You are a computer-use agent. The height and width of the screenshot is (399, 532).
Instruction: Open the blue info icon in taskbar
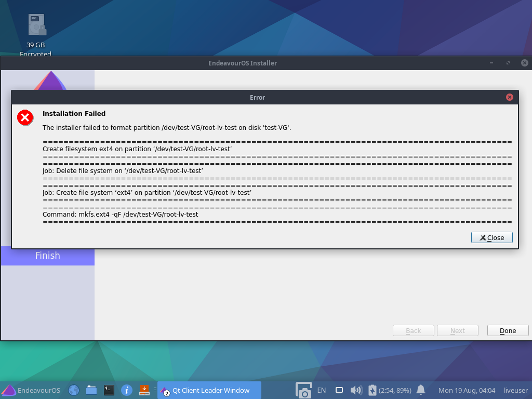(x=127, y=390)
